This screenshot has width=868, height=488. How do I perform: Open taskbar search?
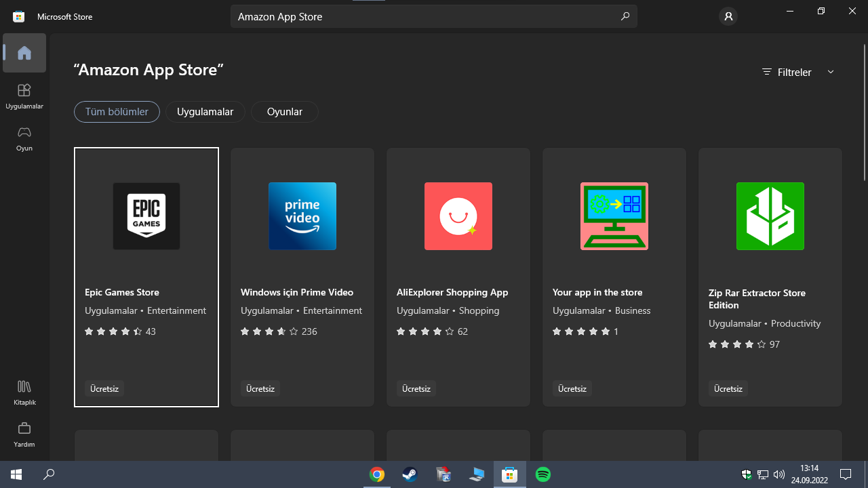[49, 474]
